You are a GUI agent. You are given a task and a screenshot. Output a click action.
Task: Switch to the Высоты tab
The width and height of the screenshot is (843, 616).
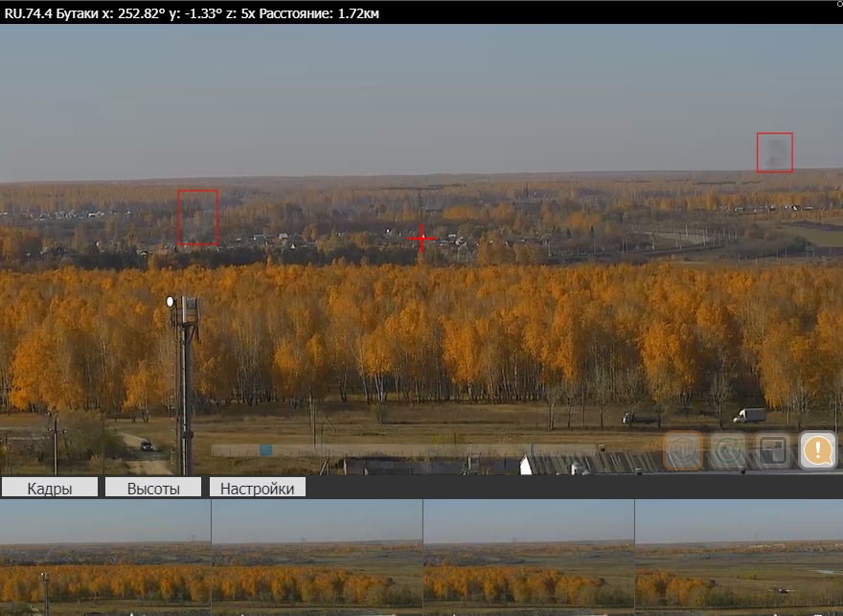click(153, 488)
